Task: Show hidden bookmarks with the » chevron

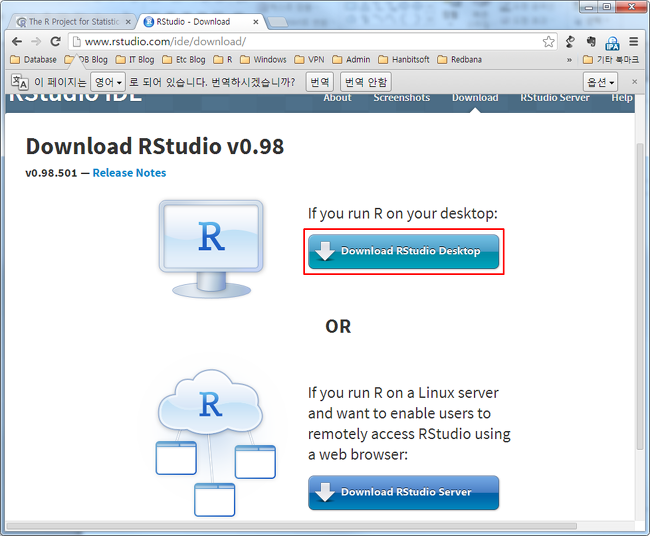Action: [x=569, y=60]
